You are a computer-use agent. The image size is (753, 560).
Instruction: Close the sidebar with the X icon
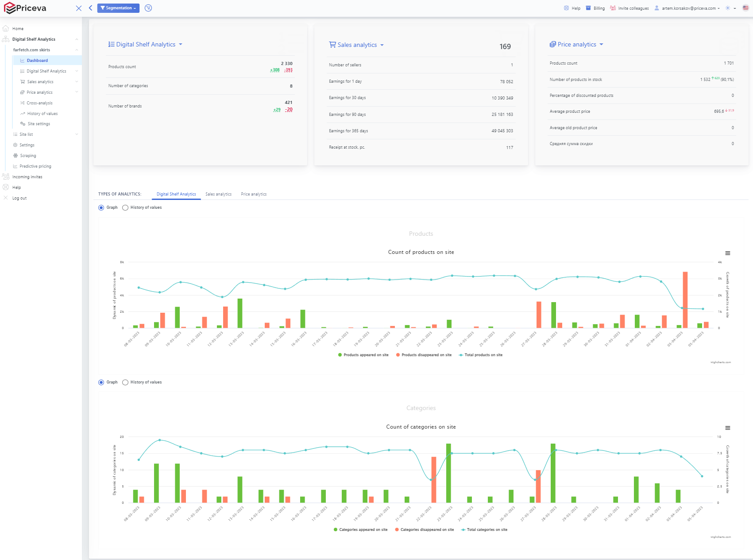(79, 8)
